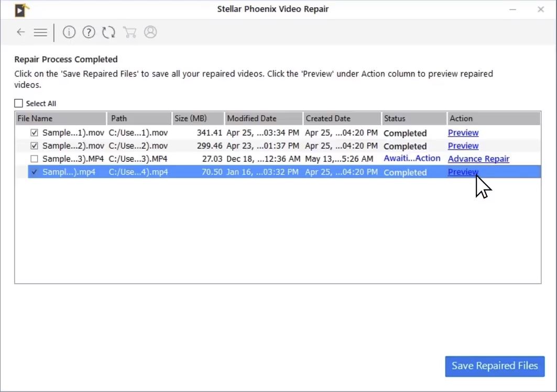Preview the repaired 341.41 MB mov file
This screenshot has height=392, width=557.
[463, 133]
